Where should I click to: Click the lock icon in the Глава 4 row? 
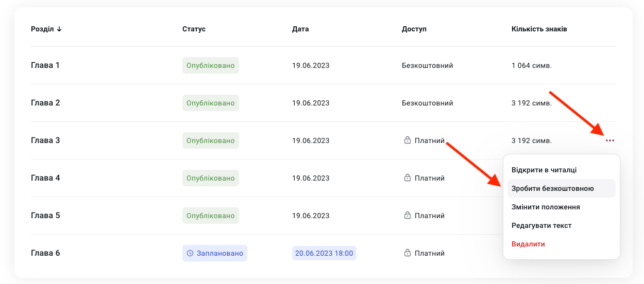pos(407,178)
